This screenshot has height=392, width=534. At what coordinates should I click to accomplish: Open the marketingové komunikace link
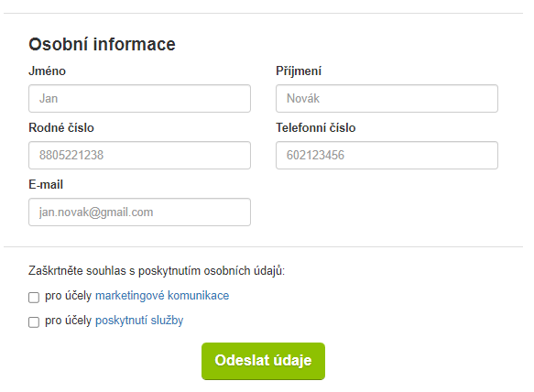[x=162, y=296]
